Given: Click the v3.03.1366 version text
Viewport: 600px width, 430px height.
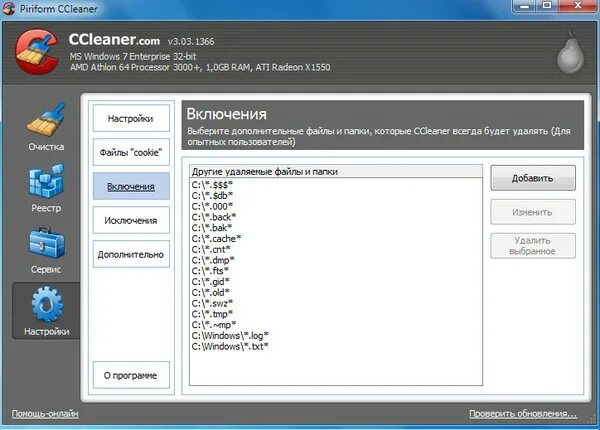Looking at the screenshot, I should click(x=191, y=41).
